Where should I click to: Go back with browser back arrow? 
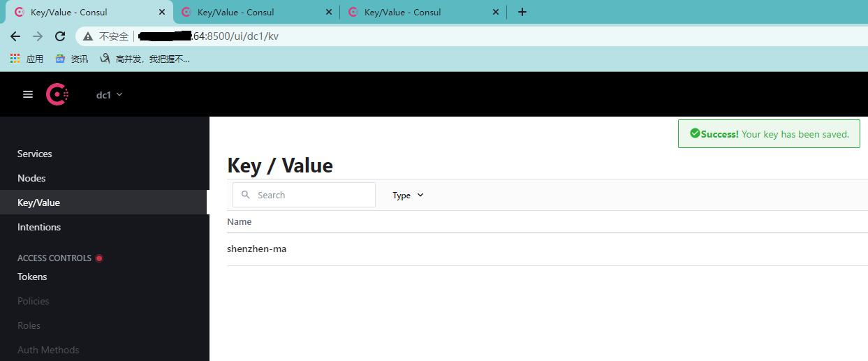(x=15, y=36)
